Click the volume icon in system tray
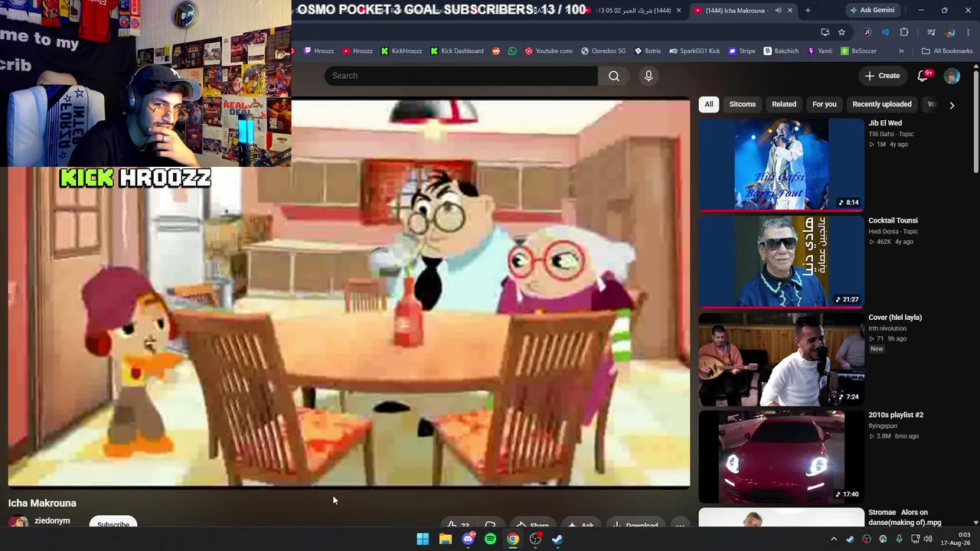 (x=928, y=539)
